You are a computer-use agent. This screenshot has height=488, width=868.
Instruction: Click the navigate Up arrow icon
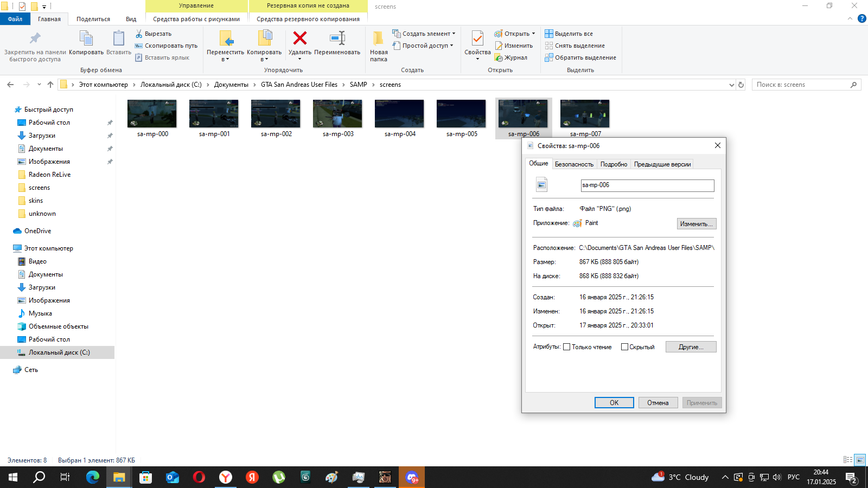point(50,85)
